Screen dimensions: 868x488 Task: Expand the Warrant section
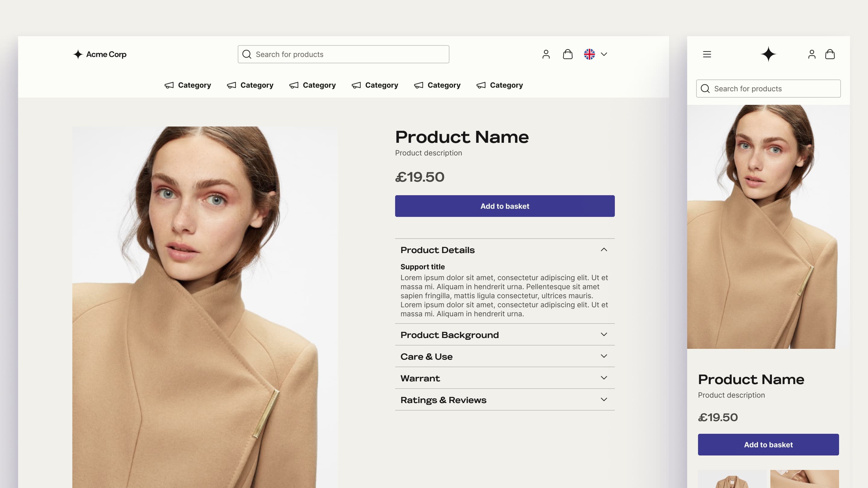[603, 378]
